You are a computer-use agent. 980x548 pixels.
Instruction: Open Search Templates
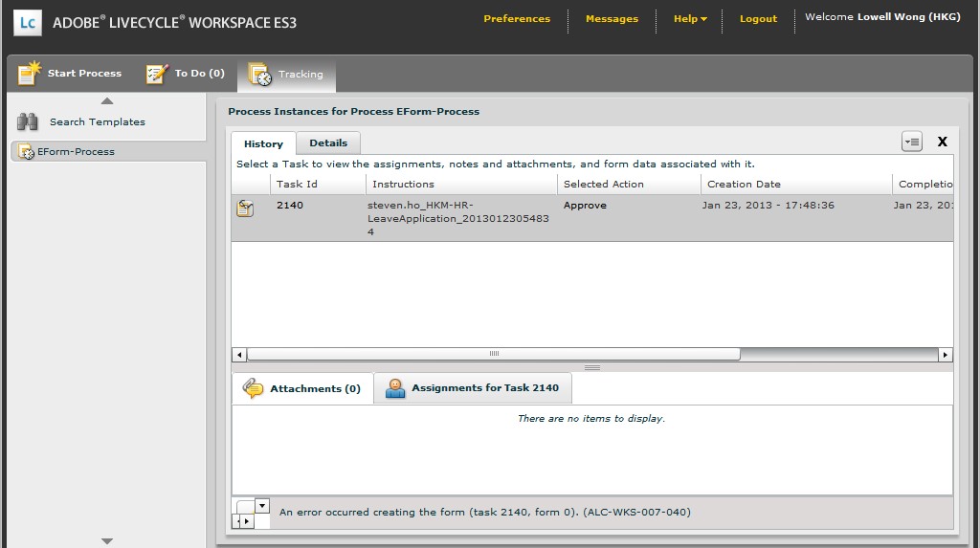pyautogui.click(x=98, y=121)
